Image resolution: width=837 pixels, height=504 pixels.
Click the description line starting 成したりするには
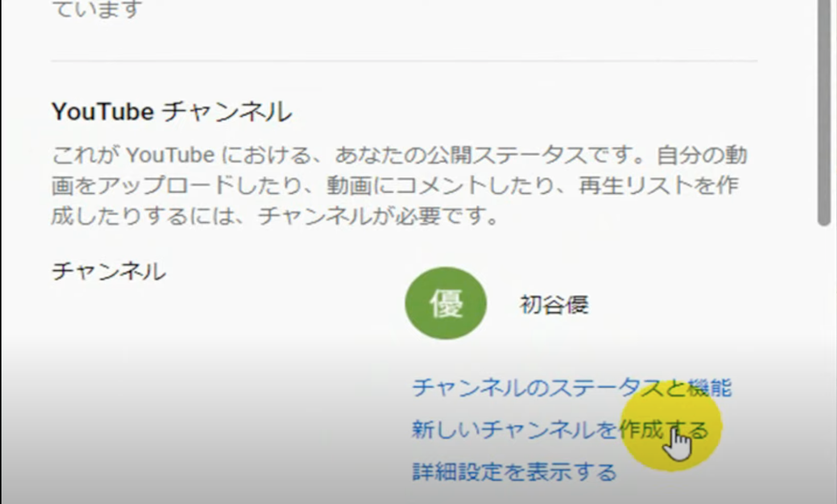coord(275,215)
